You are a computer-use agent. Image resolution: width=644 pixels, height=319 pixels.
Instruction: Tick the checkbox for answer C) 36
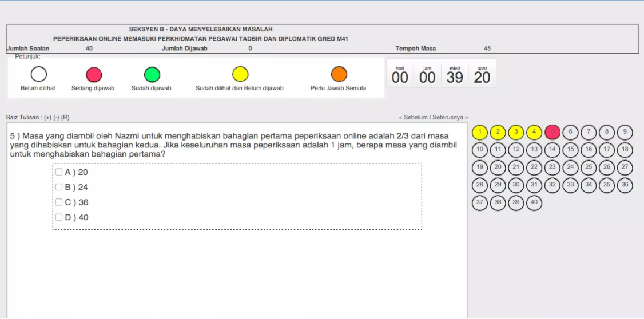click(x=59, y=202)
